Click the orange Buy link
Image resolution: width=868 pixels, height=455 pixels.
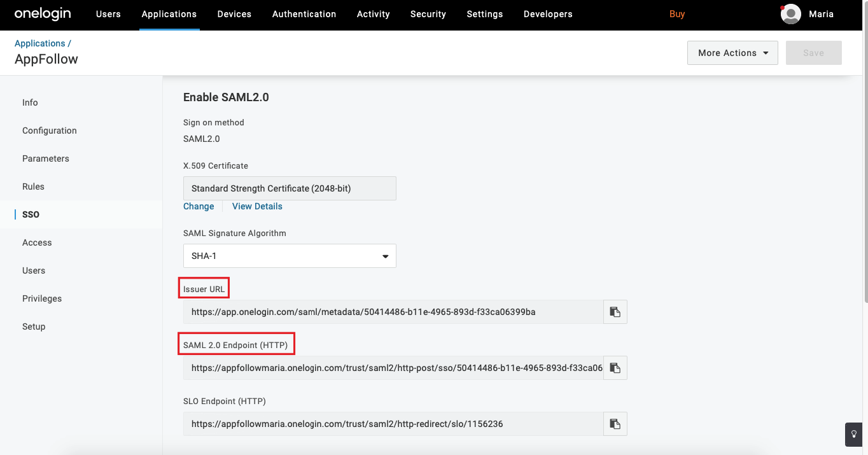point(677,14)
